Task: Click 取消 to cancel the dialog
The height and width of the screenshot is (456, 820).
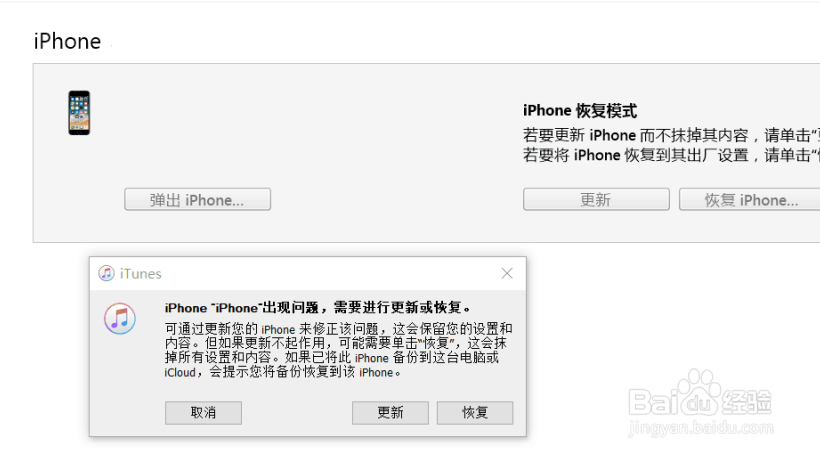Action: point(203,413)
